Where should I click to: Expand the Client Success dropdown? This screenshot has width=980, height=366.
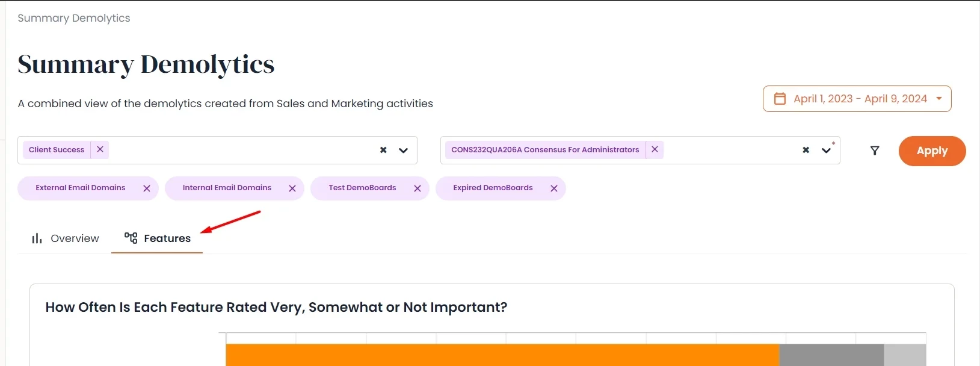(x=404, y=150)
